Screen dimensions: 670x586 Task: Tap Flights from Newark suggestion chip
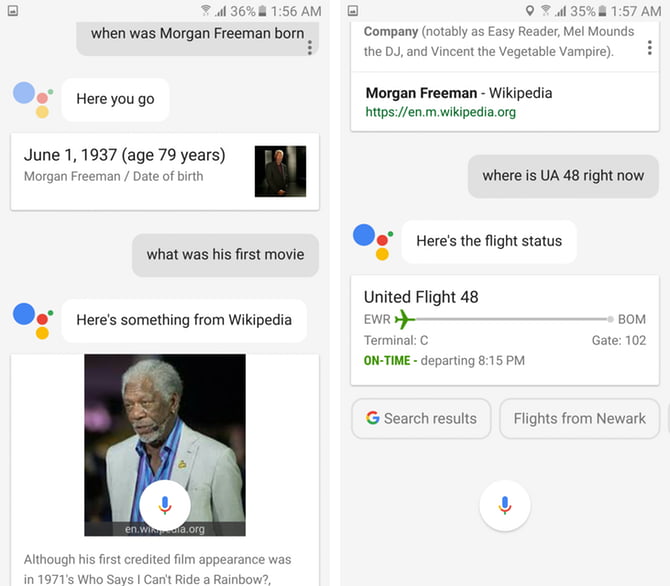[580, 418]
